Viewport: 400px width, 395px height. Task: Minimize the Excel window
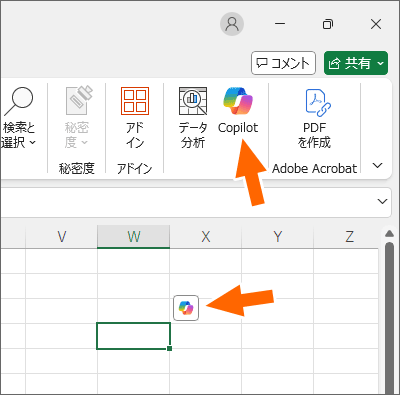coord(280,24)
